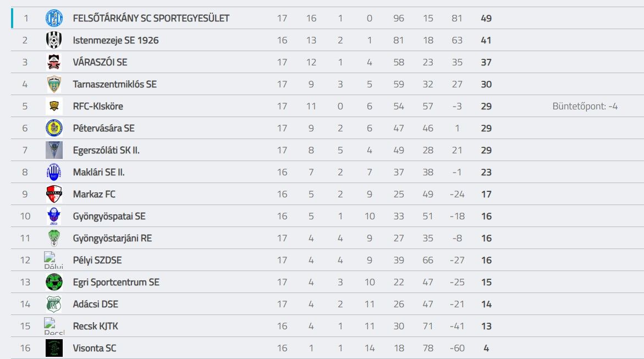Screen dimensions: 644x359
Task: Open the Visonta SC dark square logo
Action: click(x=54, y=348)
